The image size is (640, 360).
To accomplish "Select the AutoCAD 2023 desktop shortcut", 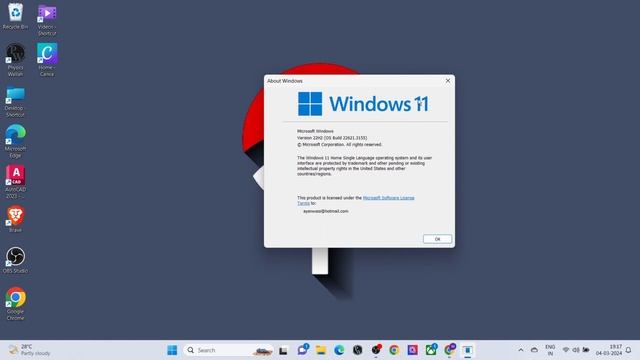I will tap(16, 182).
